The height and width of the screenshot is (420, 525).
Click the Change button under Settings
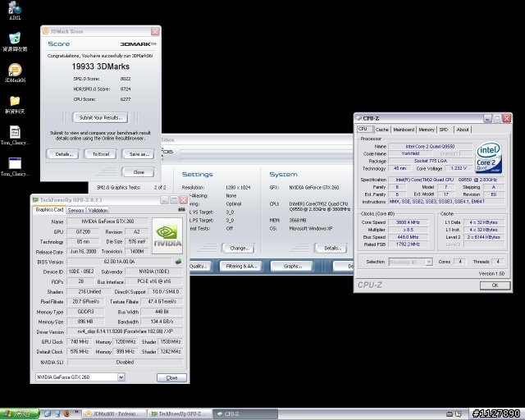(238, 249)
